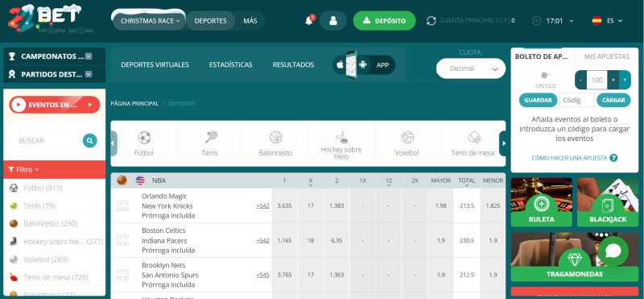The width and height of the screenshot is (644, 299).
Task: Open Resultados page
Action: 293,64
